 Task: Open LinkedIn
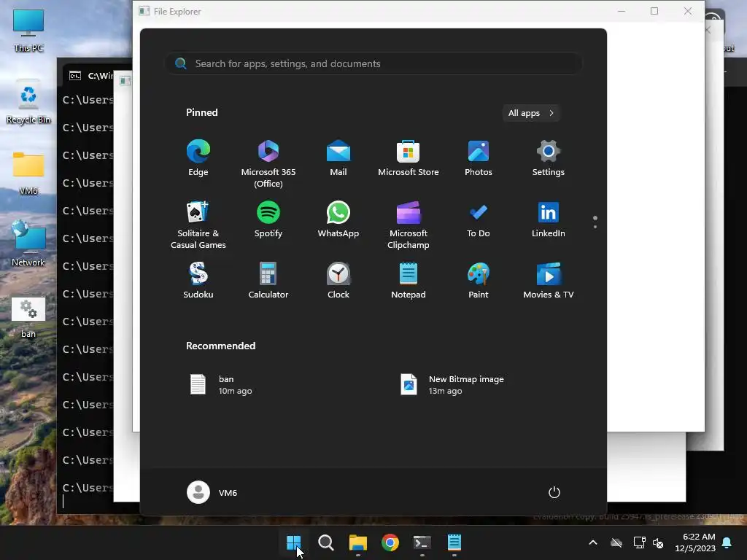click(x=549, y=219)
